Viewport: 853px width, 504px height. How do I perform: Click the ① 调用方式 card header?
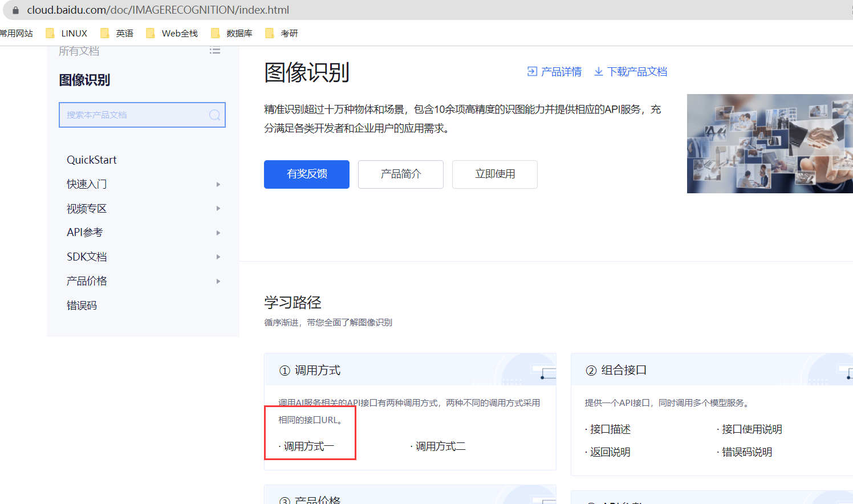(x=410, y=369)
